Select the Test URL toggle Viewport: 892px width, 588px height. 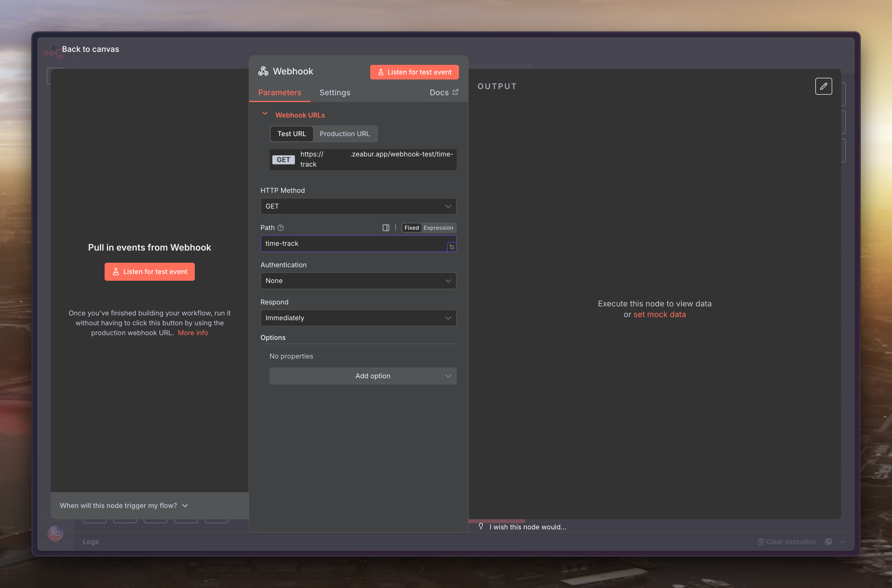pos(291,134)
